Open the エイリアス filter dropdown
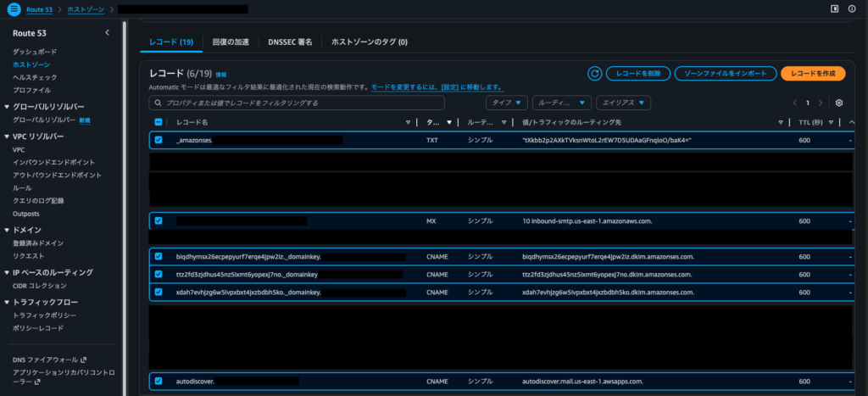Screen dimensions: 868x396 click(x=623, y=103)
